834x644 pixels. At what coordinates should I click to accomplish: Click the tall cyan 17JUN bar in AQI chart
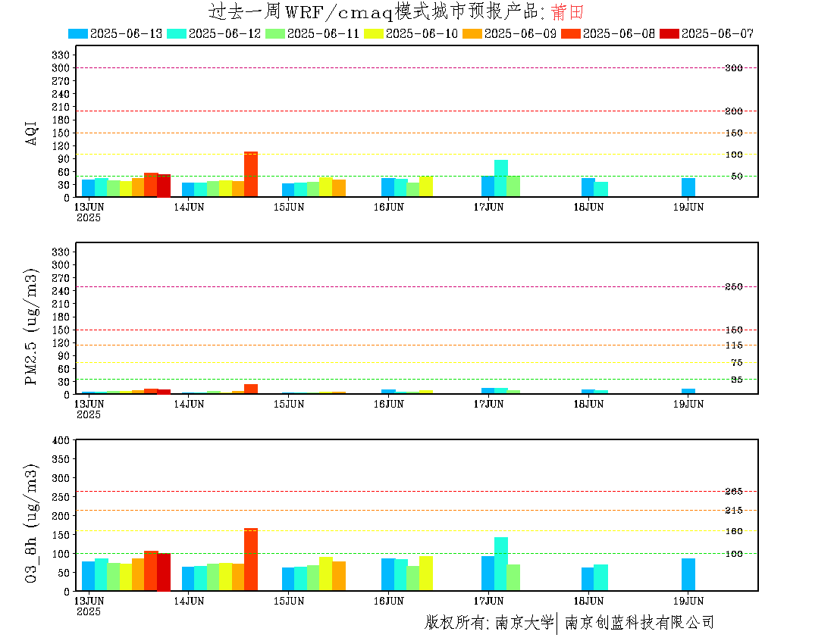[501, 179]
